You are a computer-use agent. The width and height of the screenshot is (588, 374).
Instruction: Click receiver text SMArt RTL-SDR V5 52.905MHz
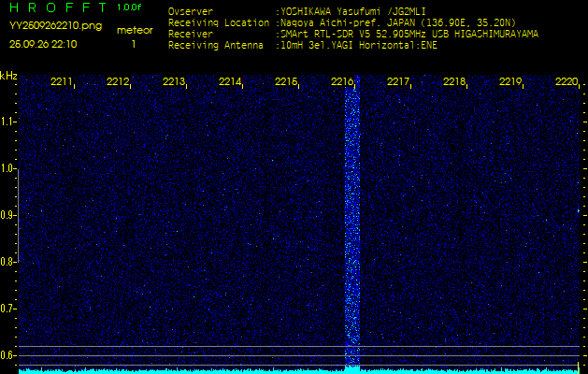(354, 35)
